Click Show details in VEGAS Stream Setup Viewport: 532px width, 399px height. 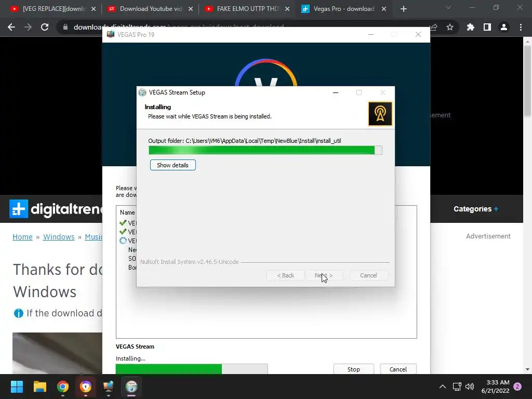tap(172, 165)
